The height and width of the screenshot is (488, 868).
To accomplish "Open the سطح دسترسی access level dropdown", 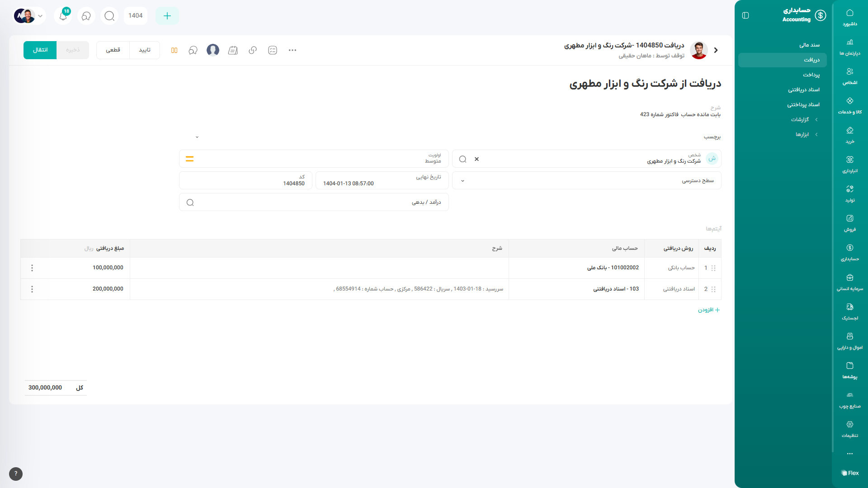I will pyautogui.click(x=586, y=181).
